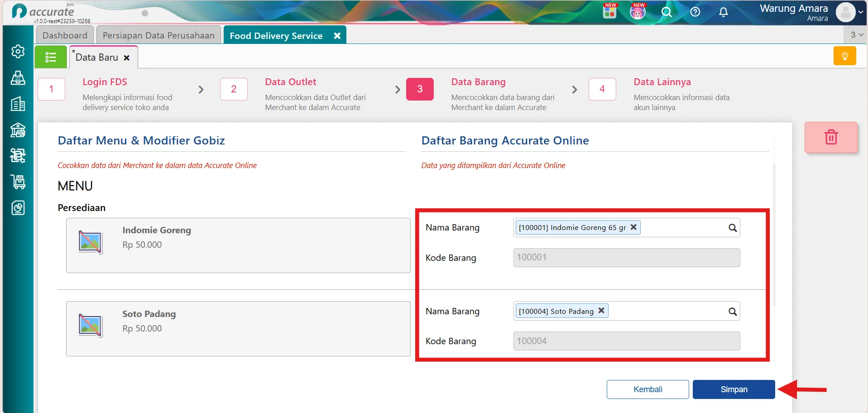
Task: Open item lookup for Indomie Goreng field
Action: 732,228
